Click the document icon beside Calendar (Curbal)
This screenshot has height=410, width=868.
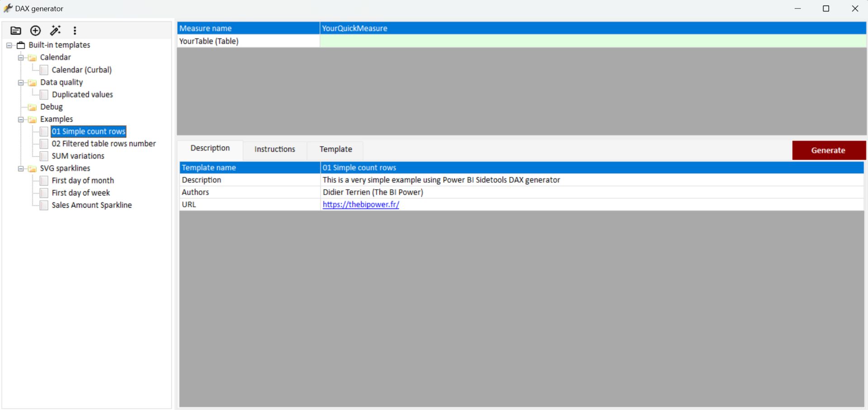[44, 70]
